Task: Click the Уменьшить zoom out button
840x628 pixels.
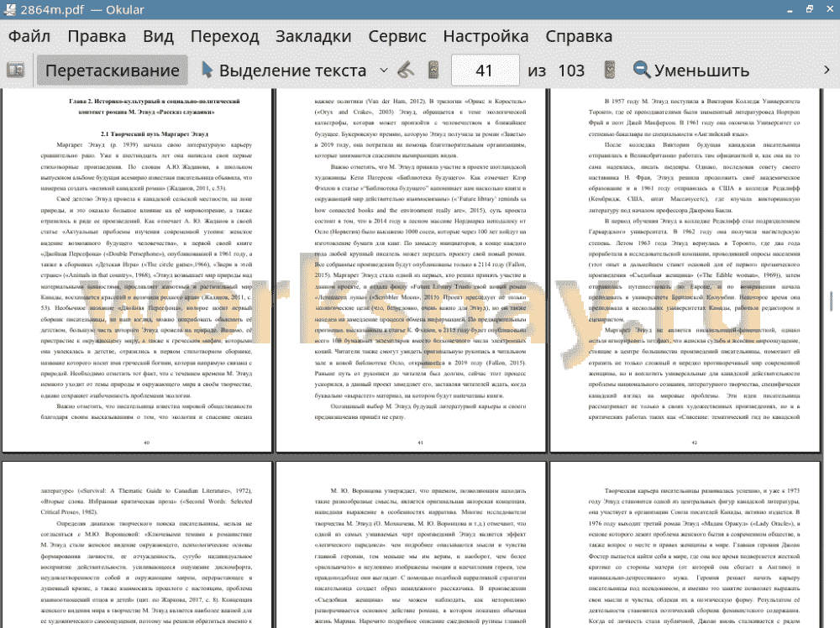Action: pyautogui.click(x=690, y=71)
